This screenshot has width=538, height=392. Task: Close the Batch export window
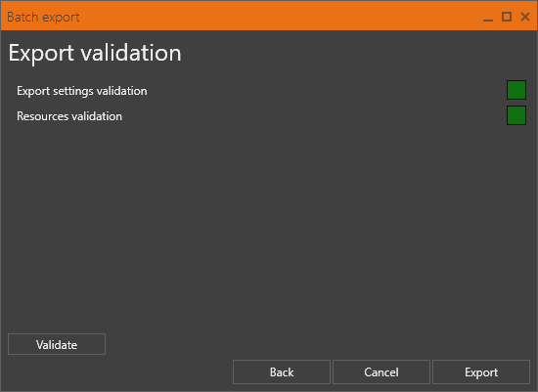coord(525,17)
